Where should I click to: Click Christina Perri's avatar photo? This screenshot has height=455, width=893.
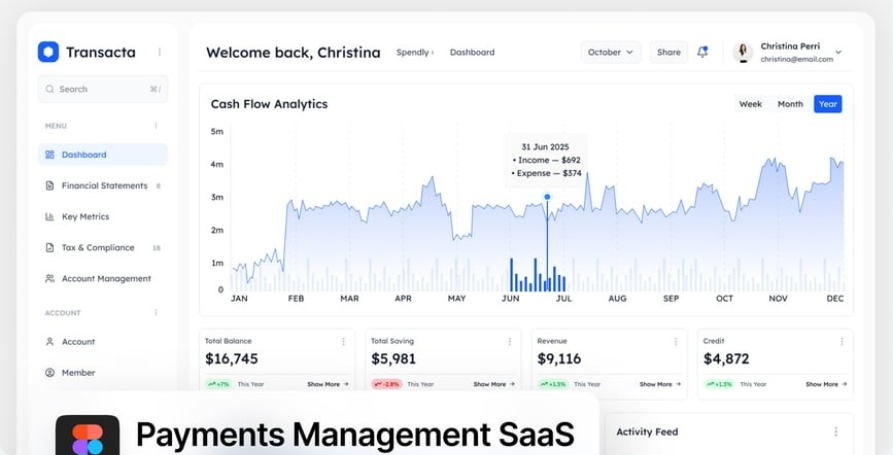point(743,52)
